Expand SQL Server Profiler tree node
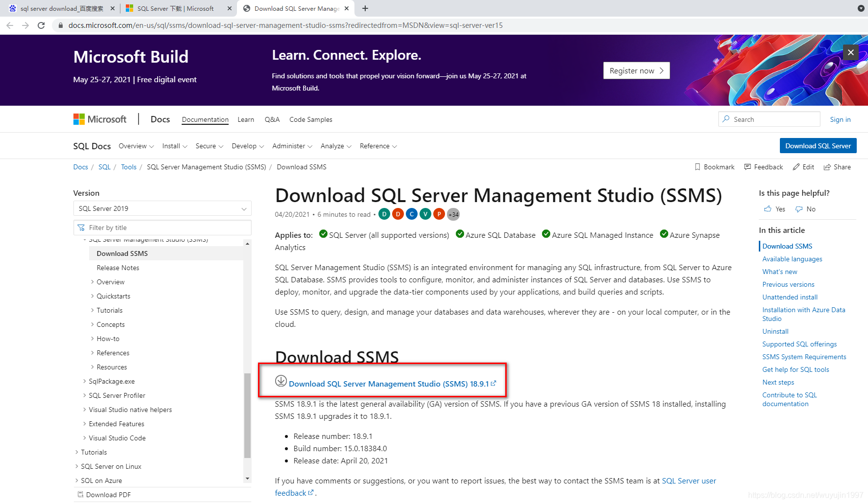 84,395
